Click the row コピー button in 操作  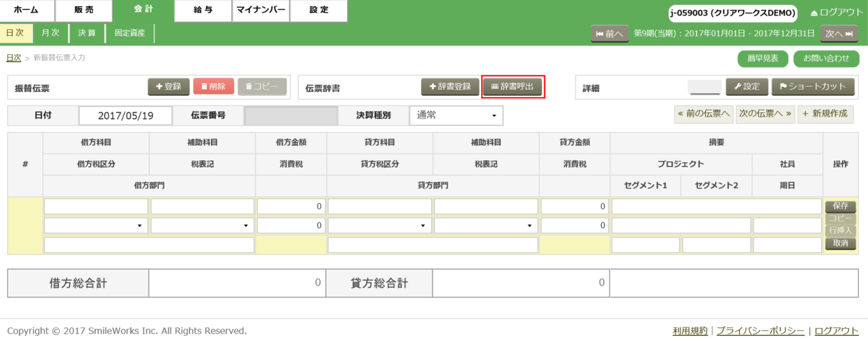click(841, 218)
